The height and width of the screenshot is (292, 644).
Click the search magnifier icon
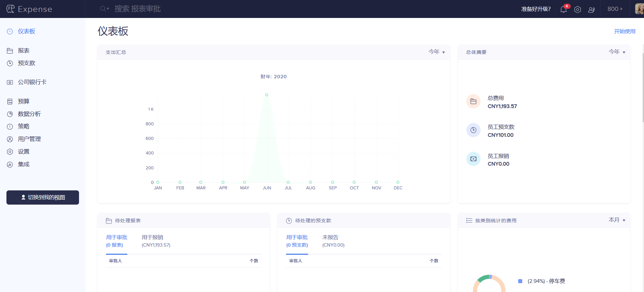tap(103, 9)
